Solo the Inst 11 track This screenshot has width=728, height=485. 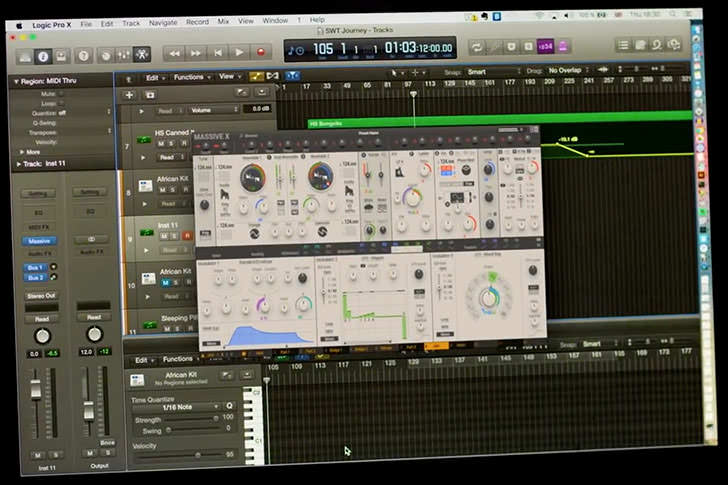click(x=175, y=236)
